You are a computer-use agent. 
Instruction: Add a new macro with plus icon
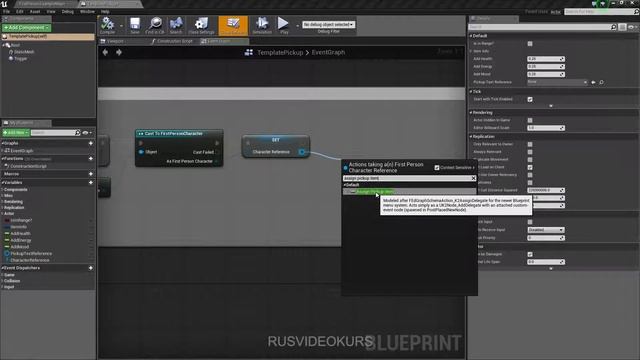[91, 174]
